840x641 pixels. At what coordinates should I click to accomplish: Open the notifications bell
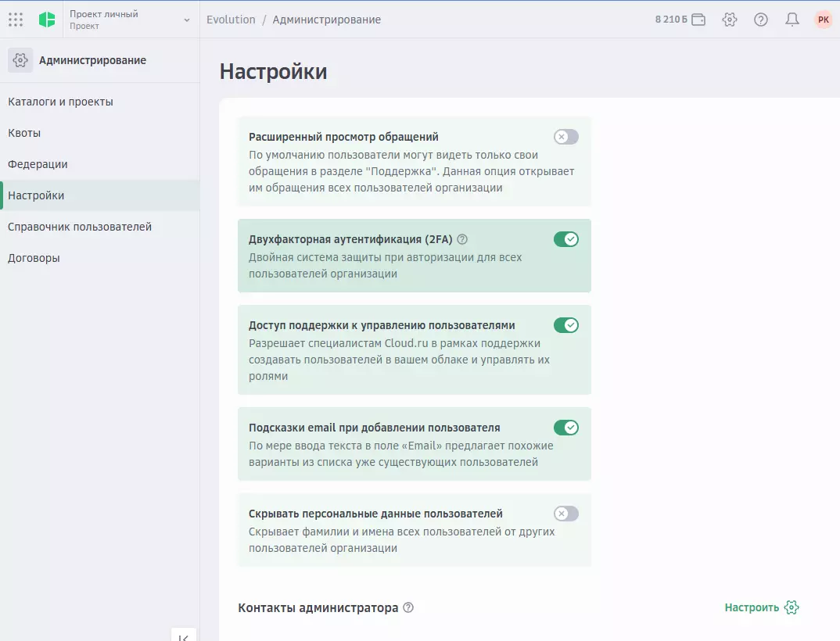click(x=792, y=20)
